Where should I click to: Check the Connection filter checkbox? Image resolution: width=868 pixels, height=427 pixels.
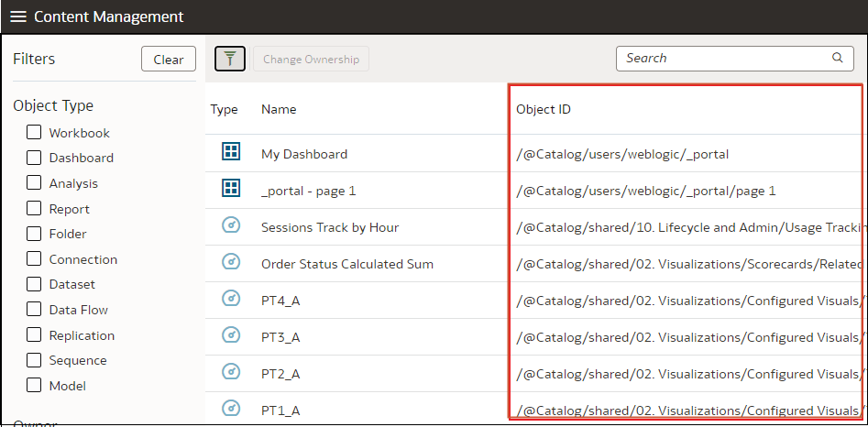34,258
